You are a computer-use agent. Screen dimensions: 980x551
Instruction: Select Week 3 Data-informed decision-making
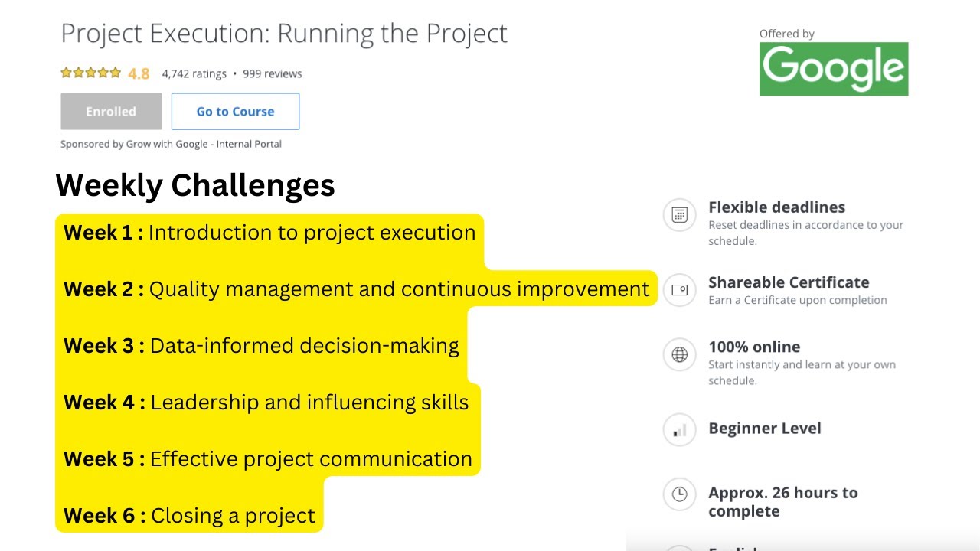coord(261,346)
